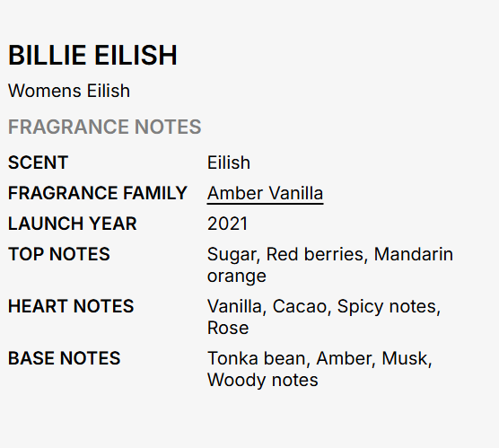Viewport: 499px width, 448px height.
Task: Click the Woody notes text
Action: pyautogui.click(x=263, y=380)
